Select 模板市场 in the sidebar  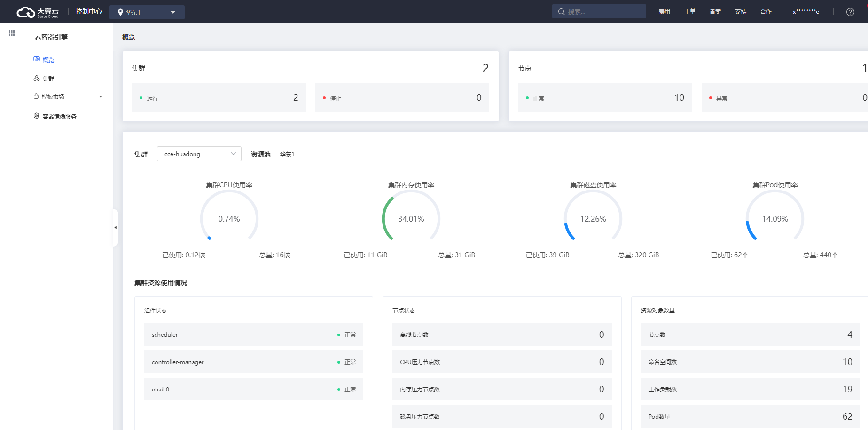53,96
